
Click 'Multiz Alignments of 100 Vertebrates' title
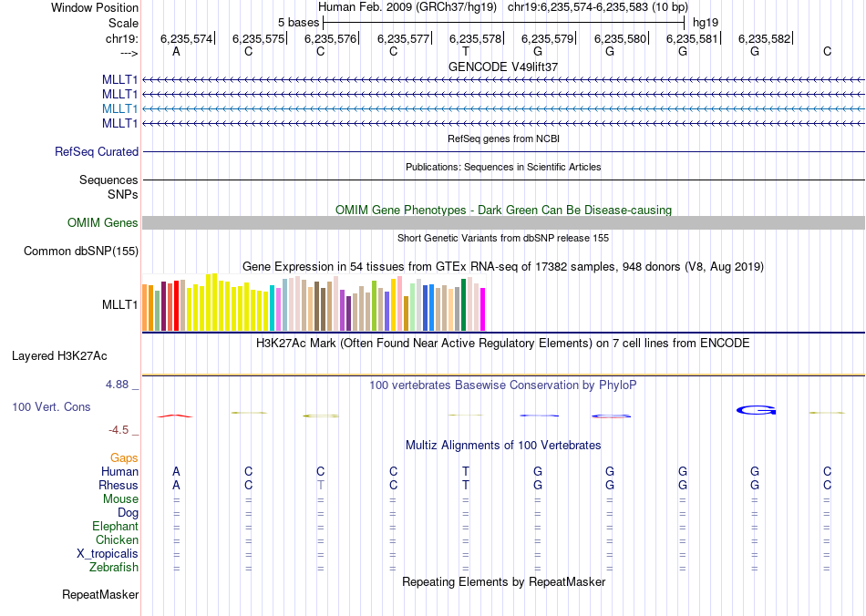pyautogui.click(x=503, y=446)
